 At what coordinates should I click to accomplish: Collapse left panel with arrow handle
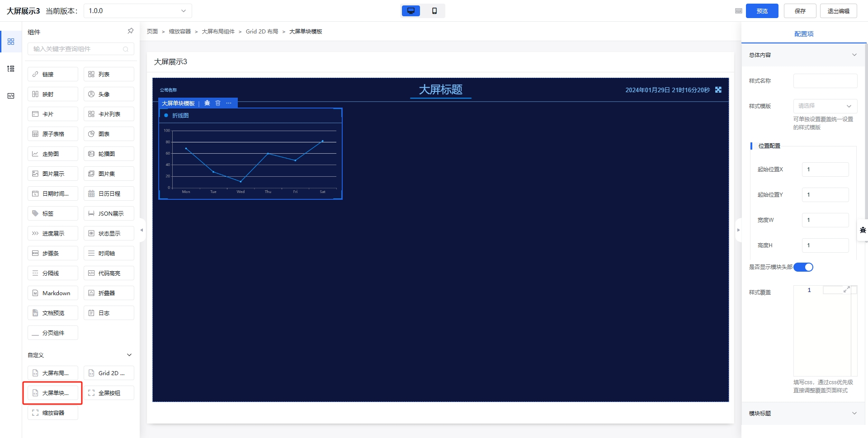pos(142,230)
